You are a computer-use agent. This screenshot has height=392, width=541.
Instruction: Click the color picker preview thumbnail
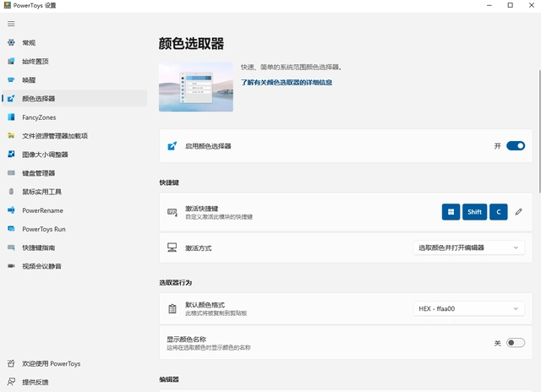coord(196,87)
